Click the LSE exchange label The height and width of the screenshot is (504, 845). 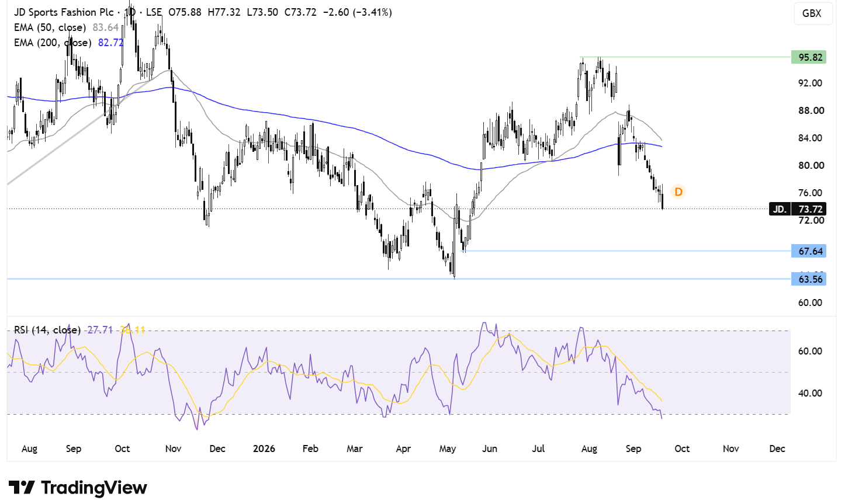point(153,12)
